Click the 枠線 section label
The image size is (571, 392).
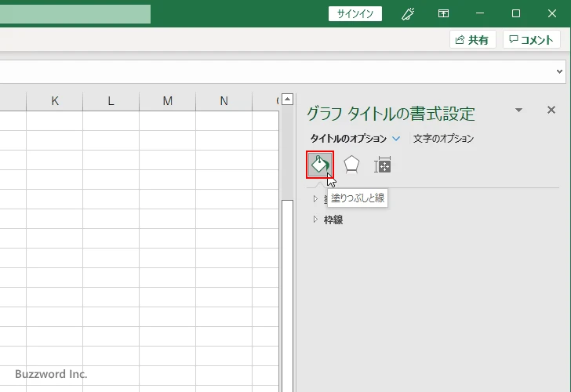[333, 220]
